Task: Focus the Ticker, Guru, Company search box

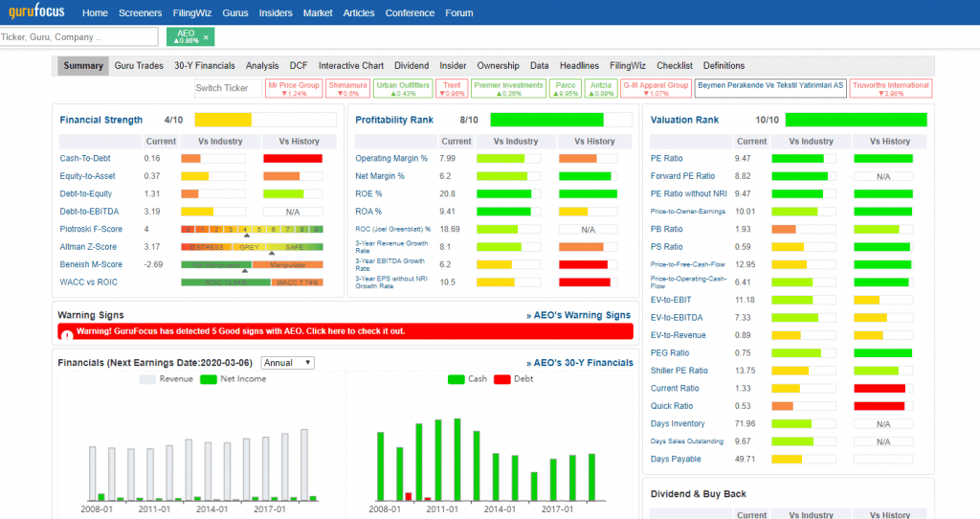Action: pyautogui.click(x=78, y=37)
